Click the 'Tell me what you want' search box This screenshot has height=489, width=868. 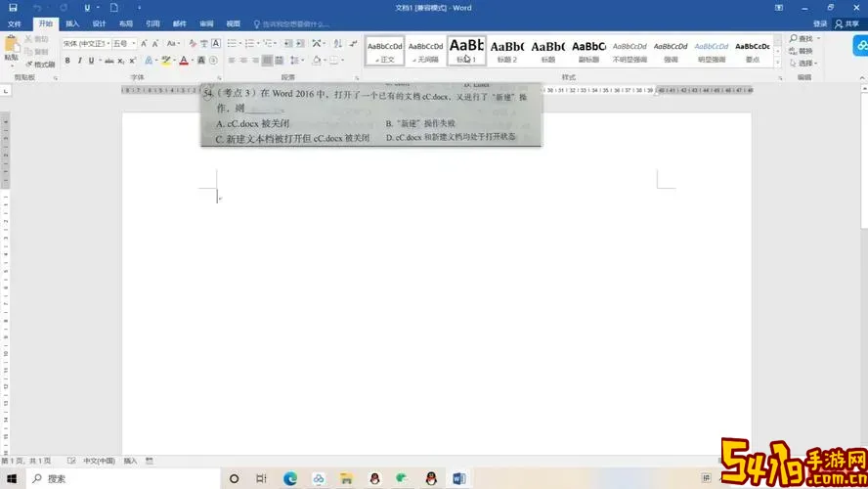coord(292,23)
